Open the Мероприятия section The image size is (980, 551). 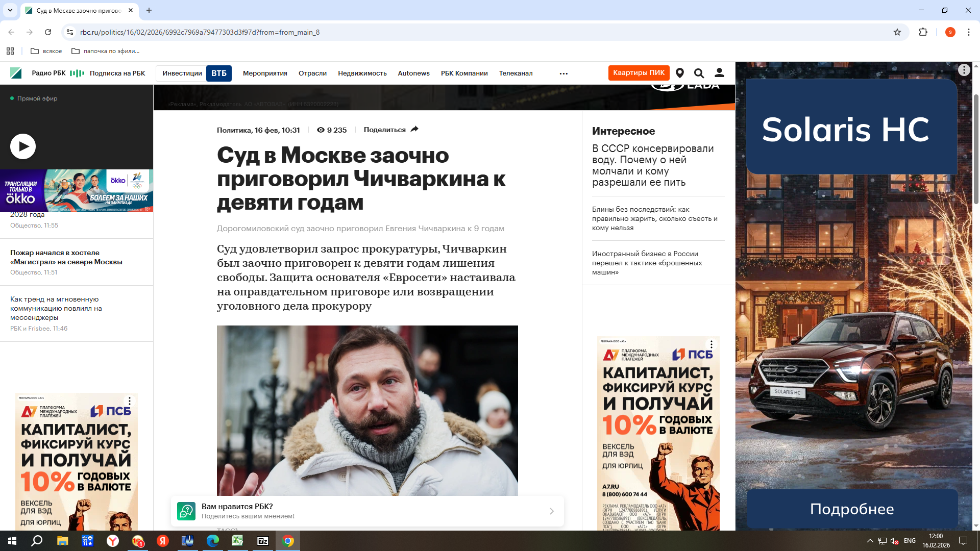pyautogui.click(x=265, y=73)
